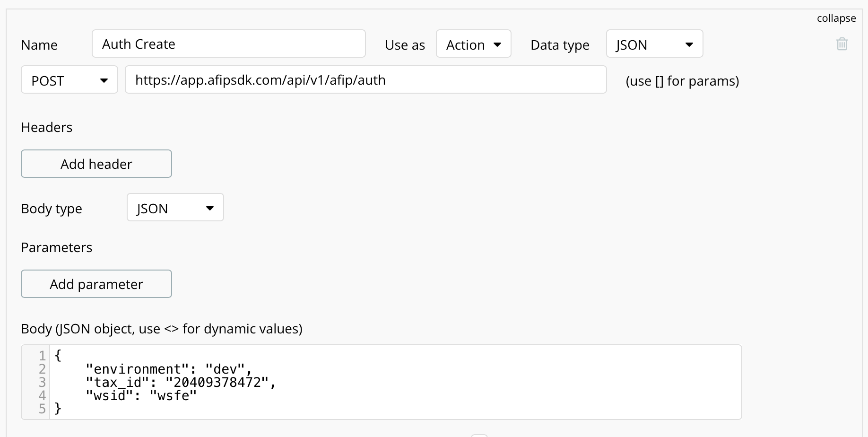Click the closing brace on line 5
The height and width of the screenshot is (437, 868).
pos(58,408)
